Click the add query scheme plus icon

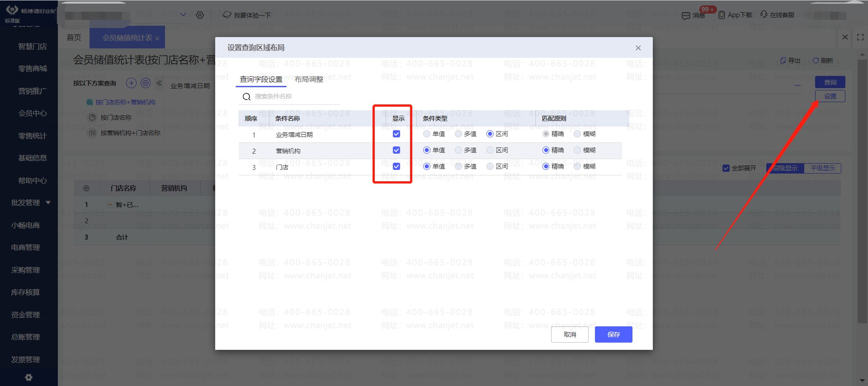(x=131, y=83)
